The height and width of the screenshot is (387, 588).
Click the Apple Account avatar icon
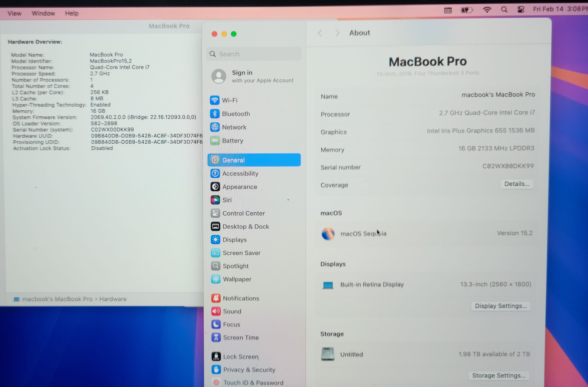(x=219, y=76)
